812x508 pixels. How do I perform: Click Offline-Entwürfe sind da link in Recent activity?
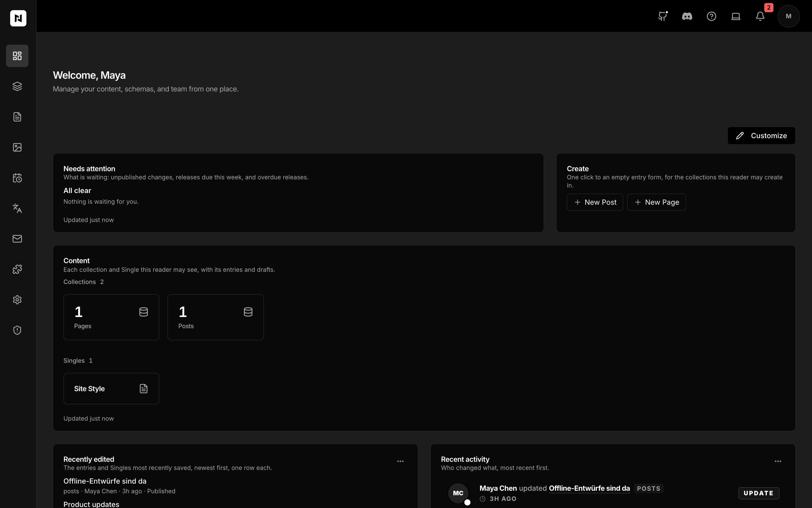click(589, 488)
